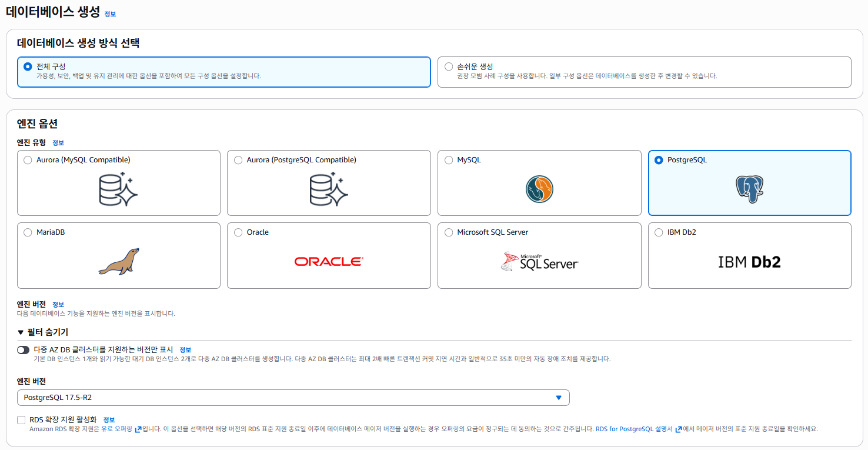Image resolution: width=868 pixels, height=450 pixels.
Task: Enable RDS 확장 지원 활성화 checkbox
Action: (x=21, y=420)
